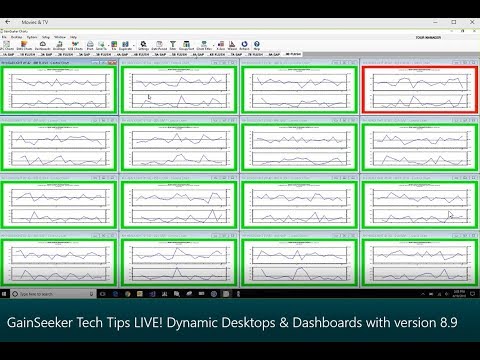Click the Print toolbar icon
Screen dimensions: 480x360
click(x=90, y=46)
